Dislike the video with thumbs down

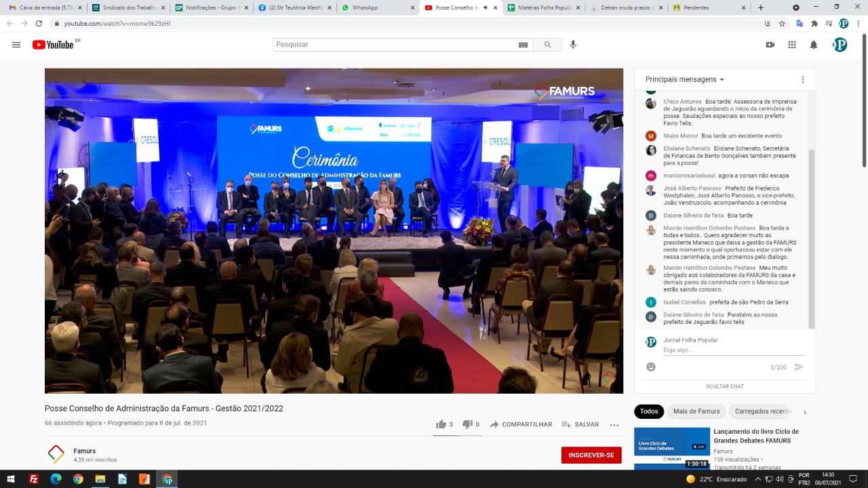467,424
